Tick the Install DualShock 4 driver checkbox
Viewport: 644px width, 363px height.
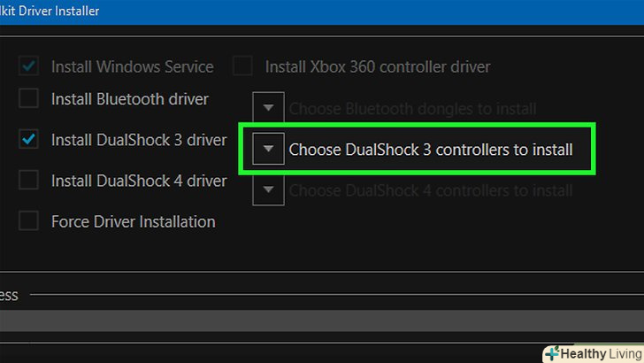click(x=29, y=181)
